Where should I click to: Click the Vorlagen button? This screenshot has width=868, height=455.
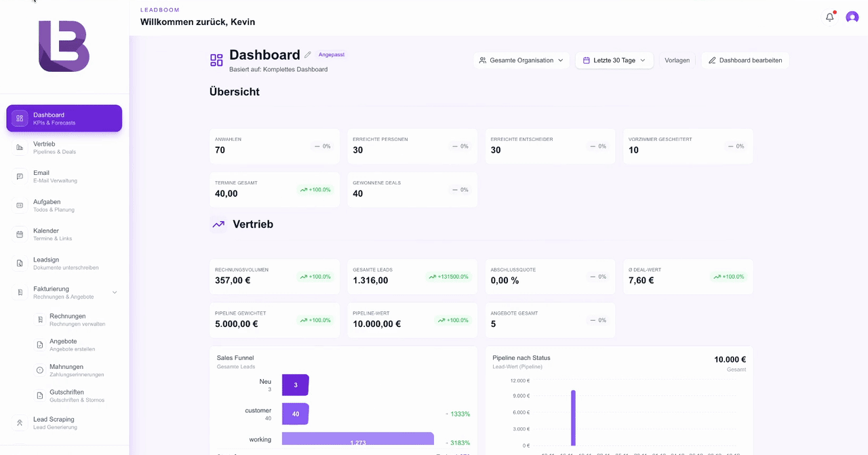[x=677, y=60]
